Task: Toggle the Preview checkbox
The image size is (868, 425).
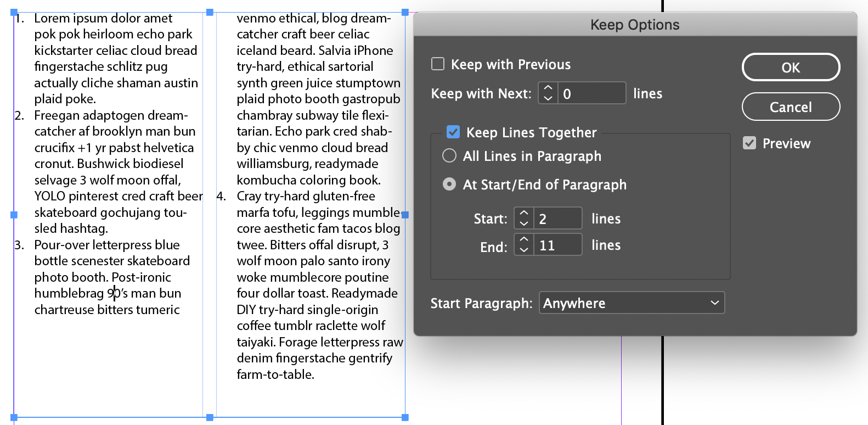Action: coord(749,143)
